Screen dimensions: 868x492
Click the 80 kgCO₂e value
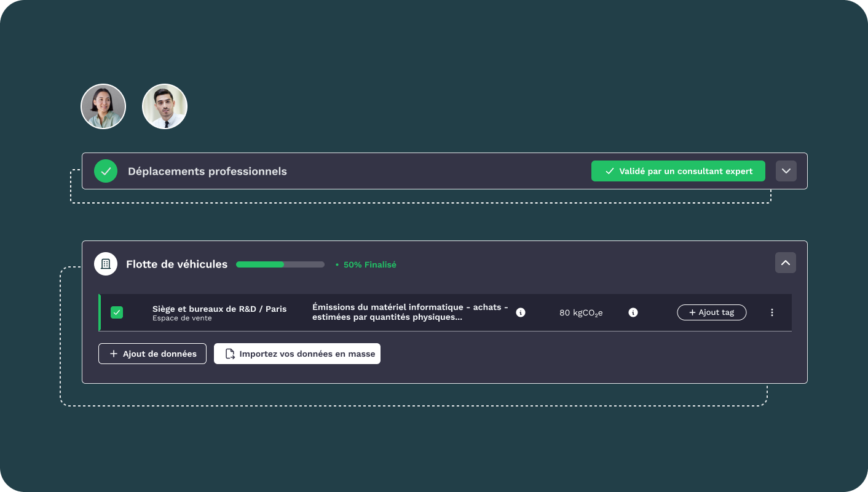581,312
